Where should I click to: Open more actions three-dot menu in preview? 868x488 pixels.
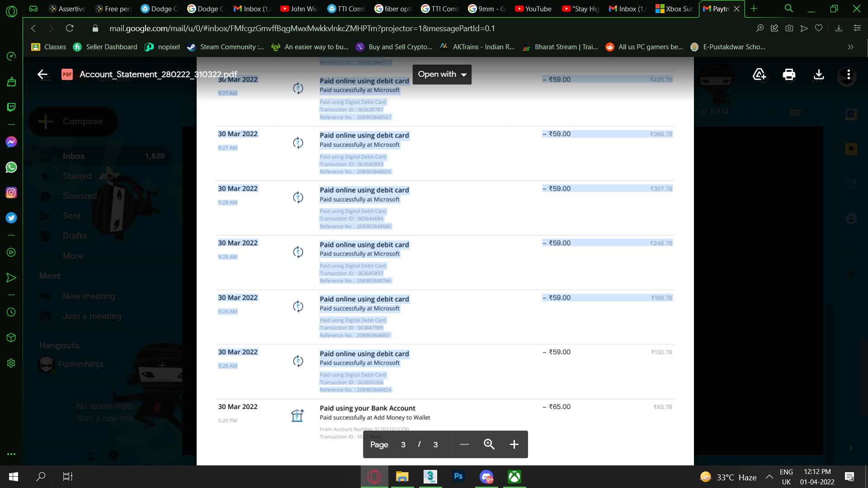[x=849, y=75]
